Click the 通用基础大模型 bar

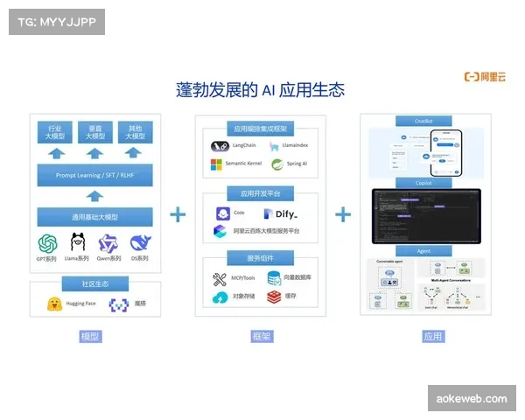click(x=94, y=217)
